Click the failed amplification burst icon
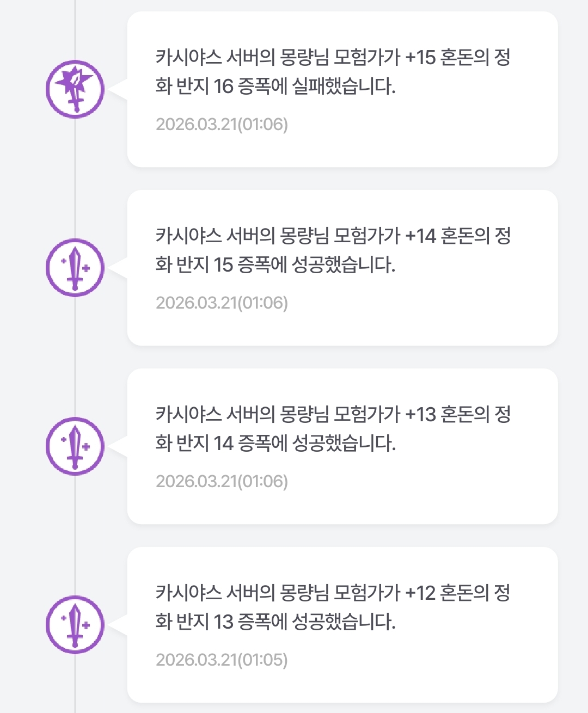 click(75, 89)
